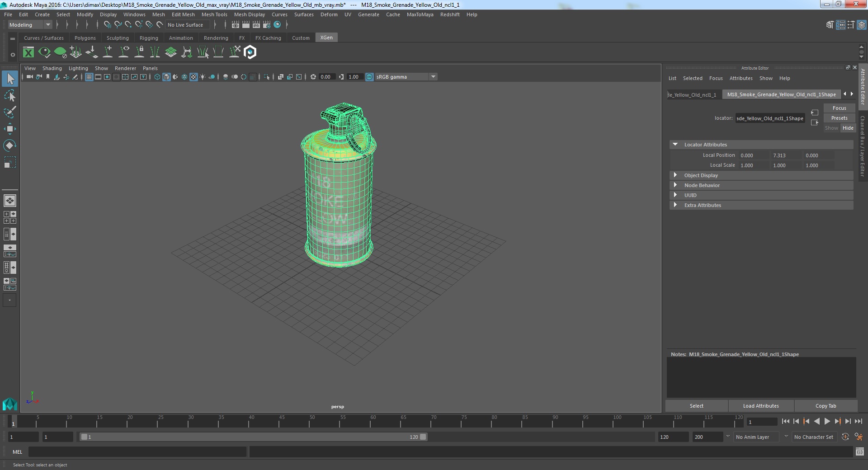Switch to four-view panel layout
This screenshot has height=470, width=868.
pos(10,217)
